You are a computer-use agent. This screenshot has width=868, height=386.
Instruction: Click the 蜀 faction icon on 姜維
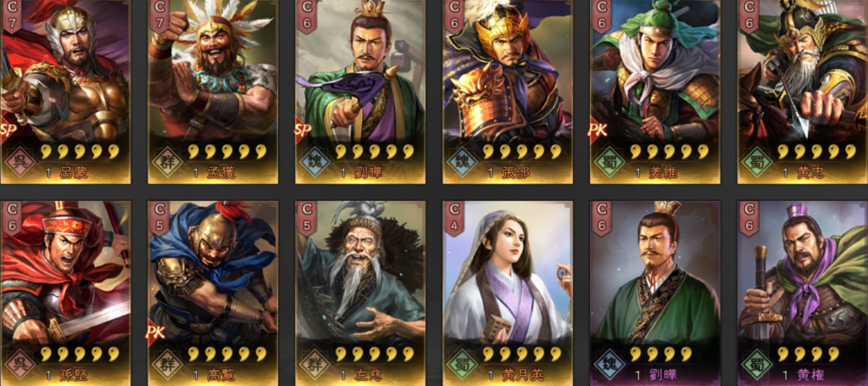pyautogui.click(x=609, y=162)
